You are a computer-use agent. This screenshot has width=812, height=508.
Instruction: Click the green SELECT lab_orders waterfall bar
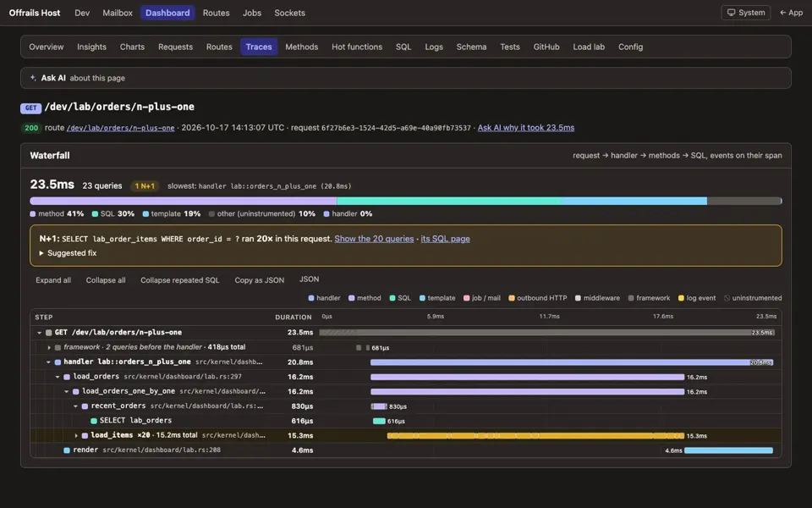[379, 422]
